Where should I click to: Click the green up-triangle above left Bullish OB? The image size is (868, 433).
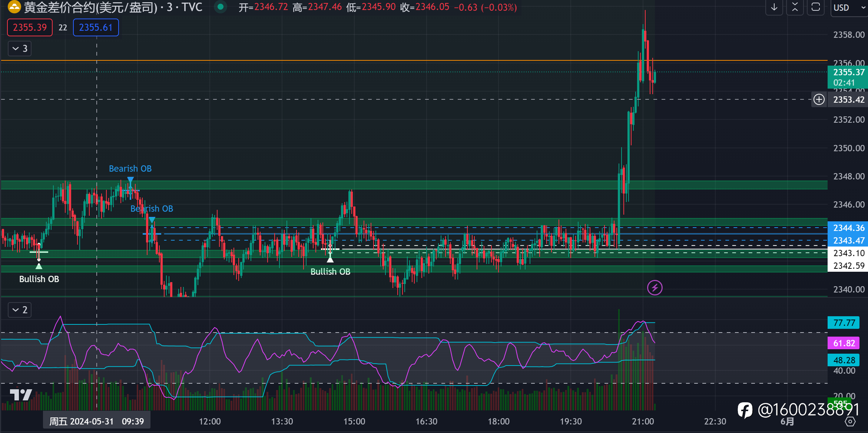click(x=39, y=266)
